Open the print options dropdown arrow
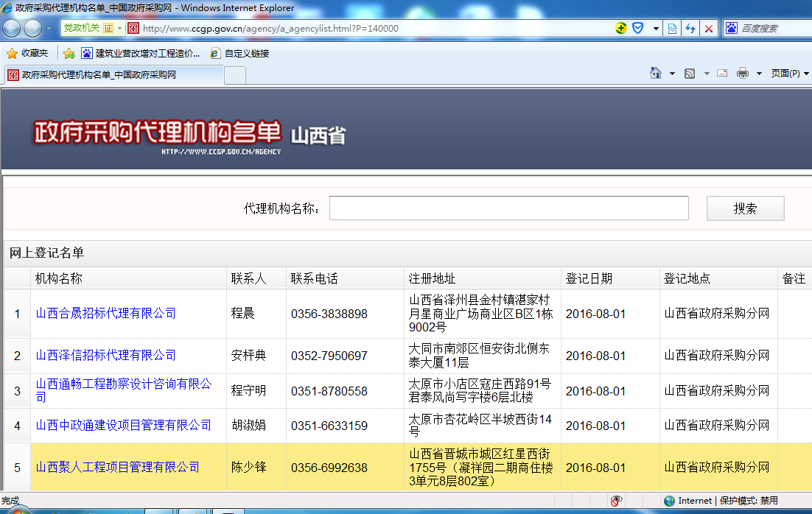The width and height of the screenshot is (812, 514). click(759, 74)
